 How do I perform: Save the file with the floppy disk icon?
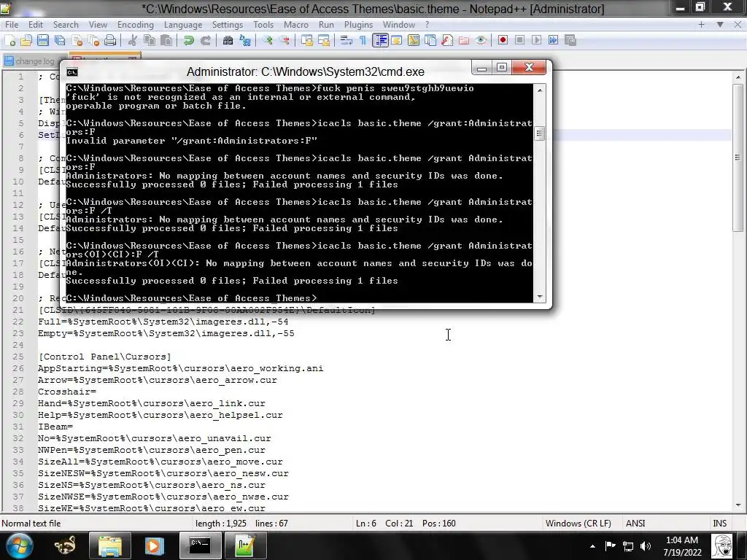[x=43, y=41]
